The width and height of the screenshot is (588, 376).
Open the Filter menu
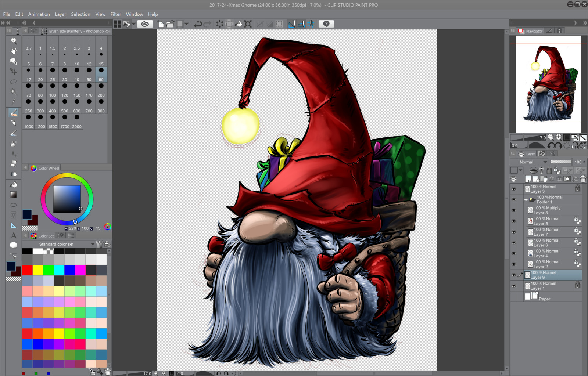116,14
